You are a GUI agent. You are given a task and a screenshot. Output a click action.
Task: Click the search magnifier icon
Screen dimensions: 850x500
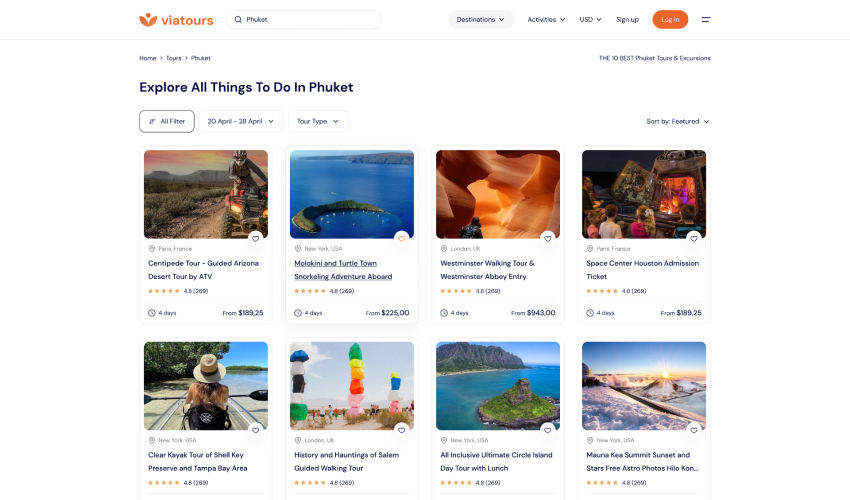238,19
